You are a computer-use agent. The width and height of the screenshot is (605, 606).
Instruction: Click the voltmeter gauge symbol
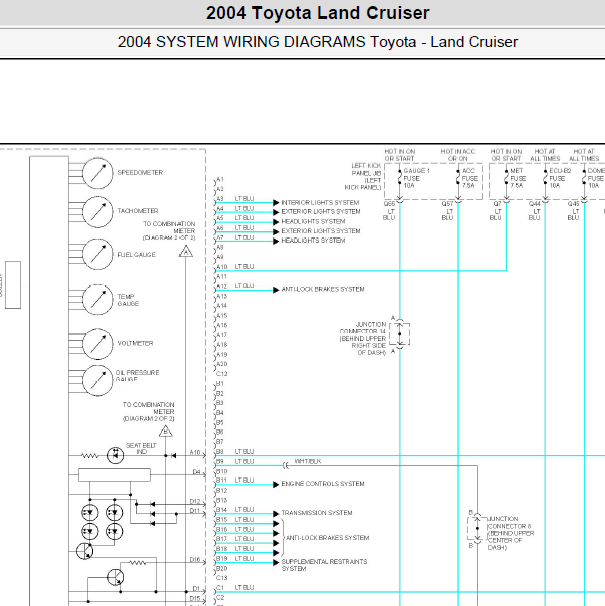[x=97, y=344]
